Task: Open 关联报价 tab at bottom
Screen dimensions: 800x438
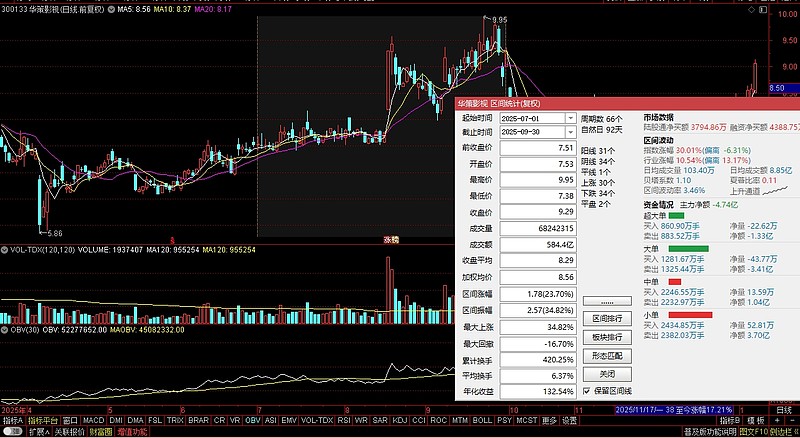Action: click(69, 432)
